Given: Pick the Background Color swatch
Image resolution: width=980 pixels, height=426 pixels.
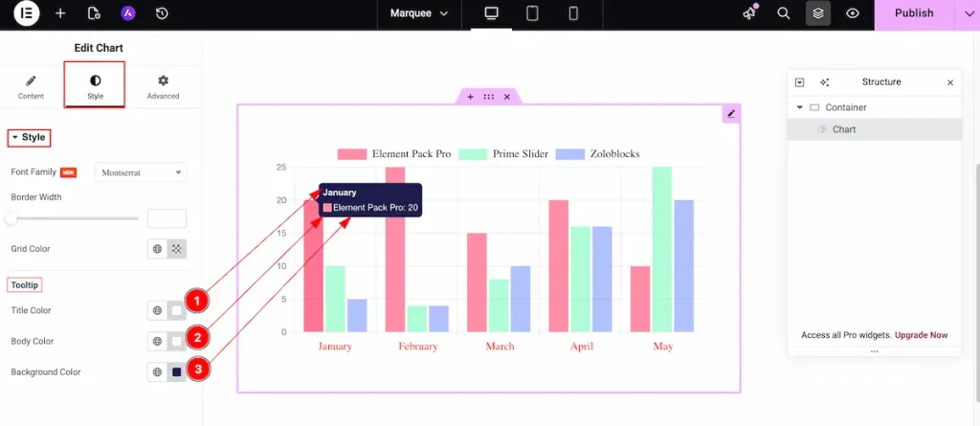Looking at the screenshot, I should 177,372.
